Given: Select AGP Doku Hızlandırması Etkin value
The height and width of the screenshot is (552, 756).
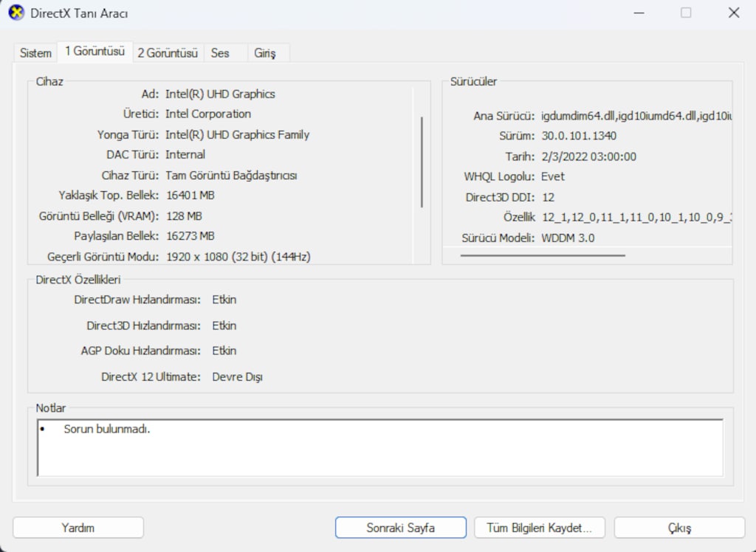Looking at the screenshot, I should pyautogui.click(x=224, y=351).
